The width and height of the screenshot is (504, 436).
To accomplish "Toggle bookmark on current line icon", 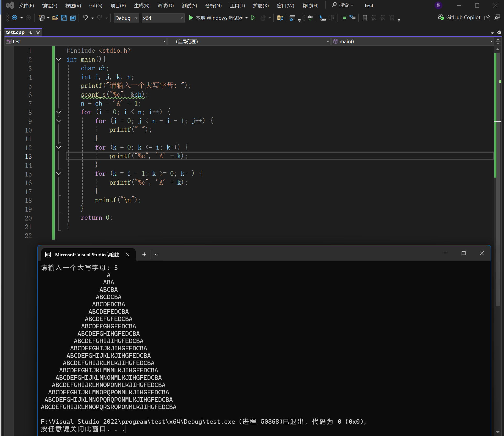I will pyautogui.click(x=365, y=18).
